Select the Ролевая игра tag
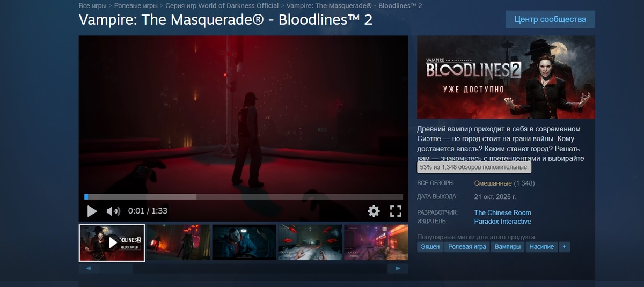The height and width of the screenshot is (287, 644). pyautogui.click(x=467, y=247)
